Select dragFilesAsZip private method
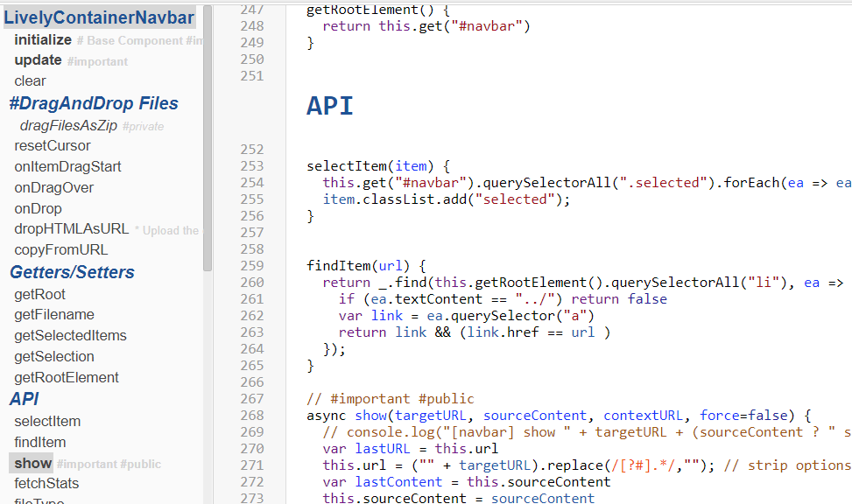The image size is (852, 504). click(x=68, y=125)
